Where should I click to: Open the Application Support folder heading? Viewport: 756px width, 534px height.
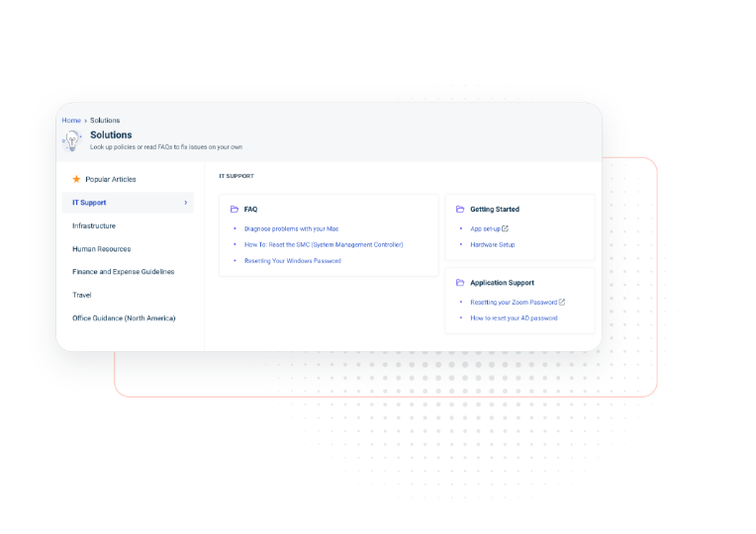(502, 283)
